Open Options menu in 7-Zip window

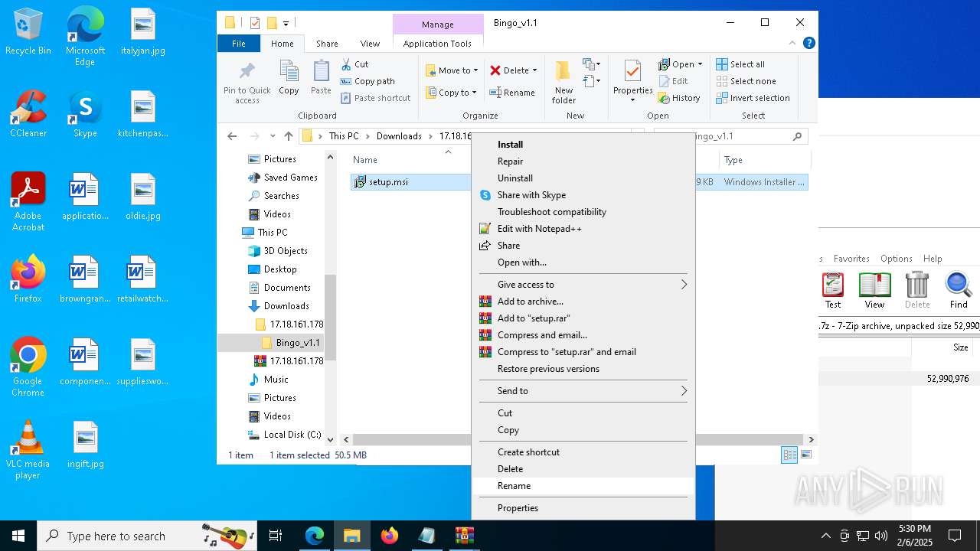(x=896, y=259)
